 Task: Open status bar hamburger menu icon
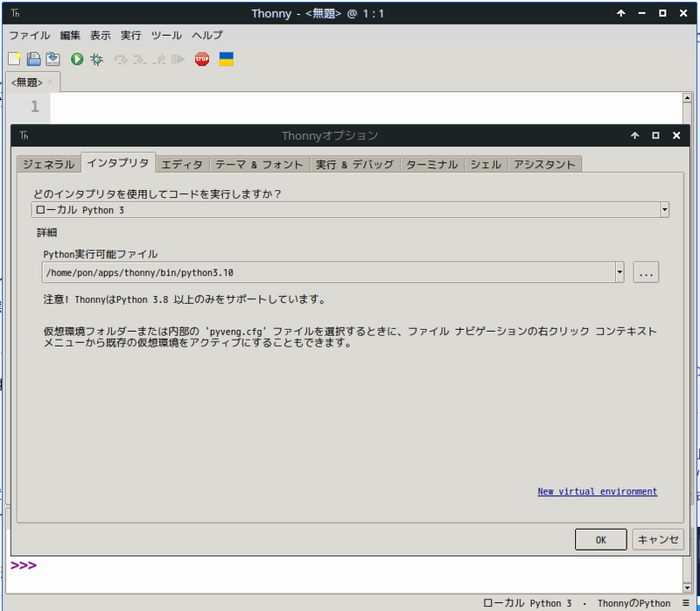point(685,603)
